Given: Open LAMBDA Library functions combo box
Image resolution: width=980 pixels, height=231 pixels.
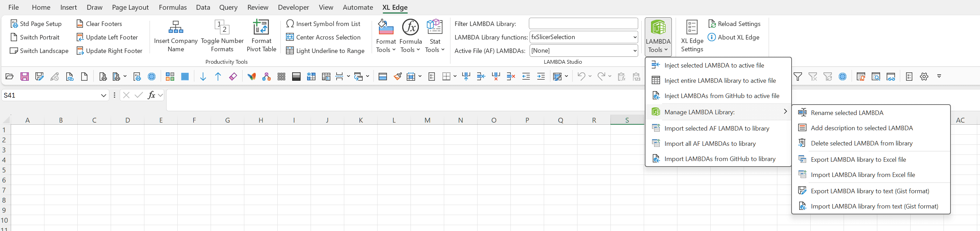Looking at the screenshot, I should coord(584,37).
